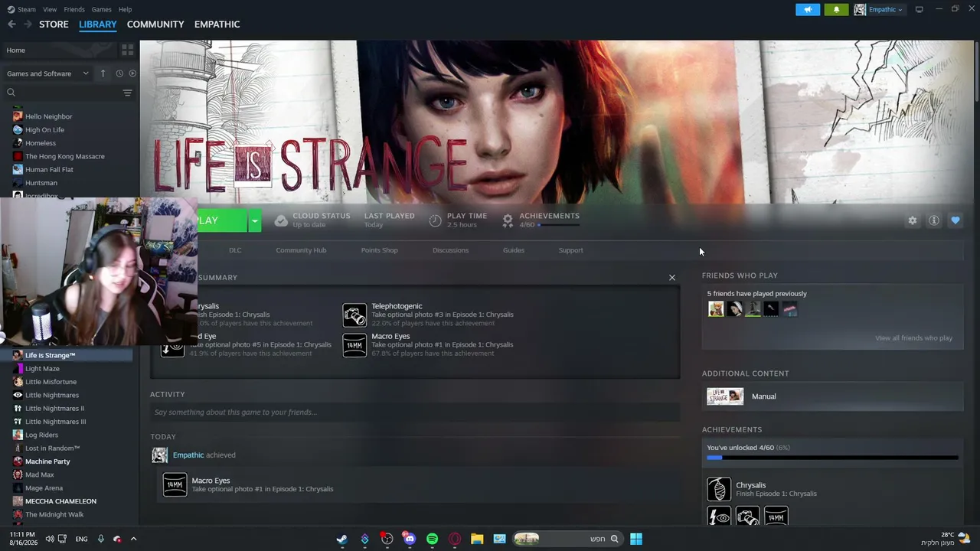Click the activity comment input field

414,412
